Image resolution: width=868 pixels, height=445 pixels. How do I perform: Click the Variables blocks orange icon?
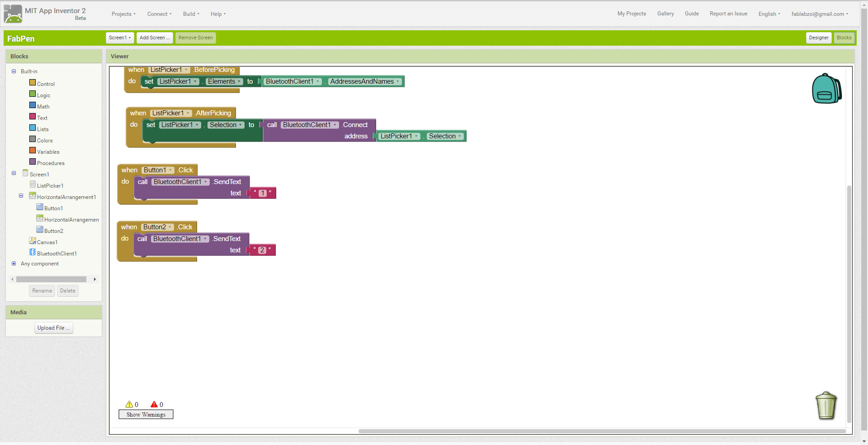[33, 151]
